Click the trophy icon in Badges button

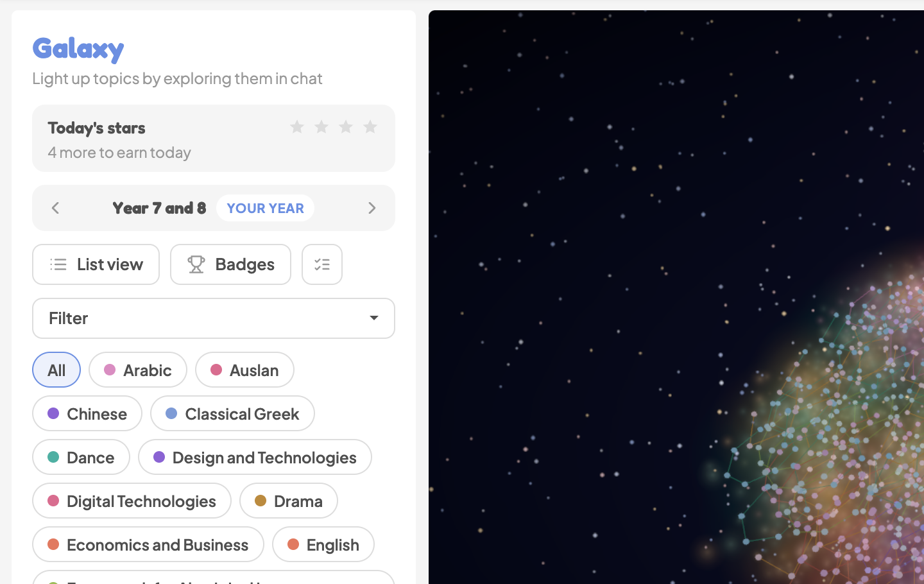[196, 264]
